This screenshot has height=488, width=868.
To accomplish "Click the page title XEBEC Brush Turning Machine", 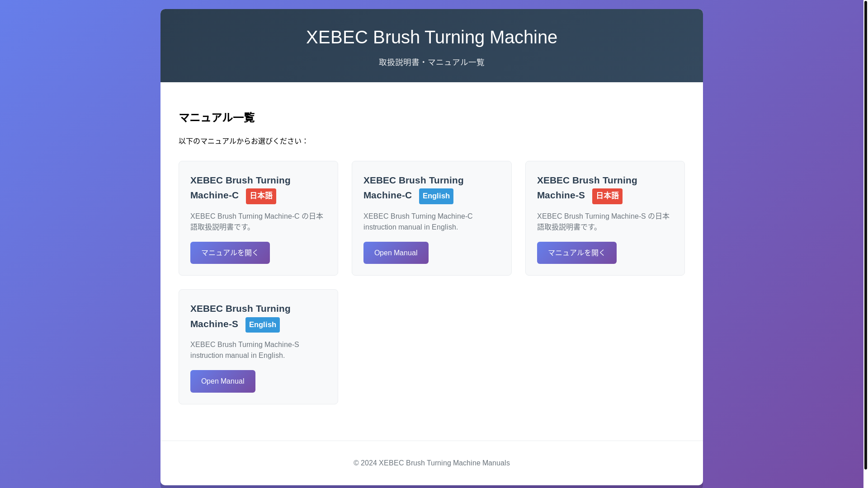I will click(431, 37).
